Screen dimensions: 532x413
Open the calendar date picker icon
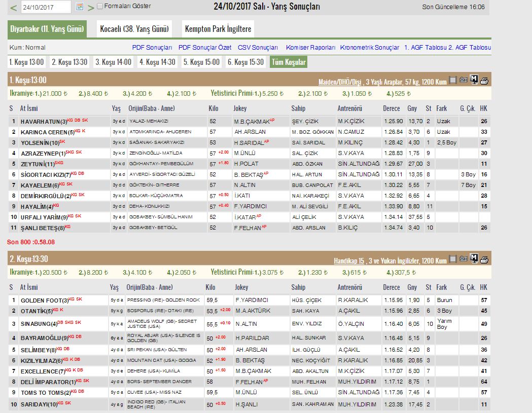point(79,7)
